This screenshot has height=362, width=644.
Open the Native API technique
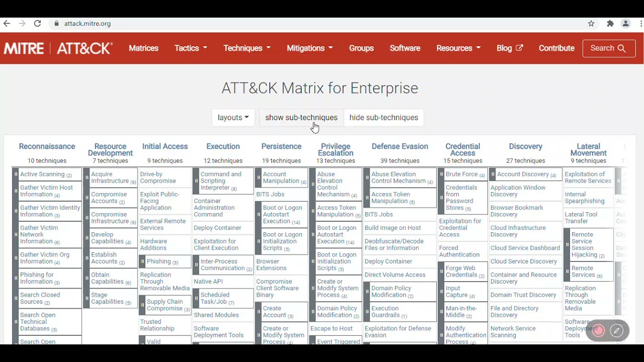[208, 282]
